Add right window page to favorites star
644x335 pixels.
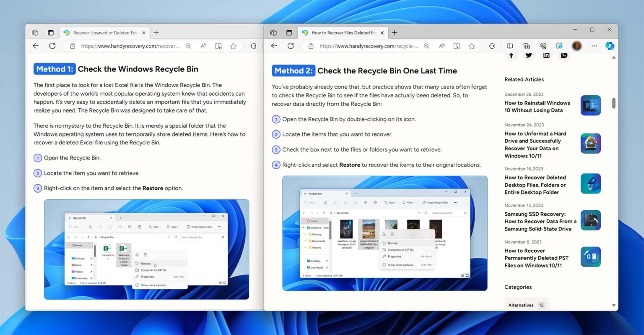472,46
